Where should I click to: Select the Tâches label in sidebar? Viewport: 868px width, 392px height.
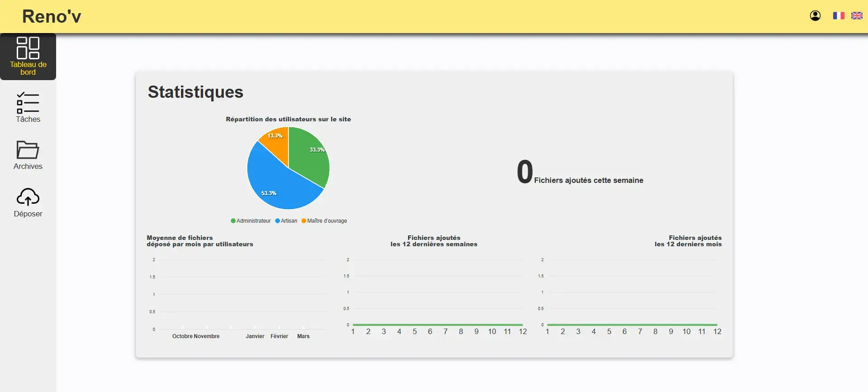tap(28, 119)
